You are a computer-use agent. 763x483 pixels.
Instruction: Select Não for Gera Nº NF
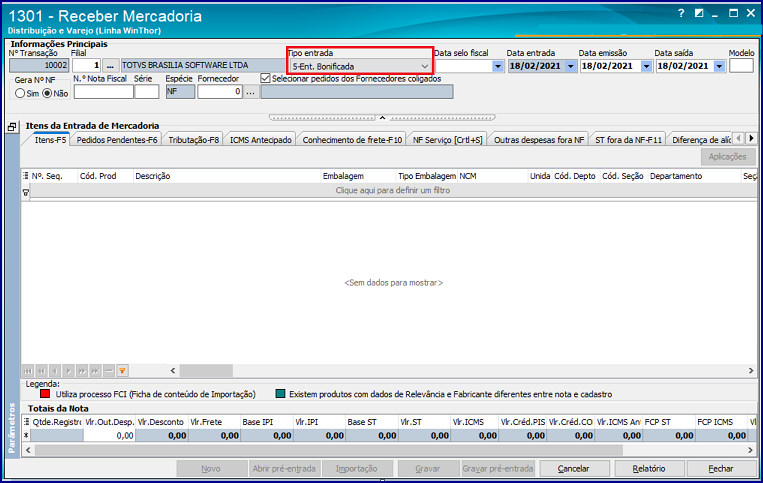point(47,93)
